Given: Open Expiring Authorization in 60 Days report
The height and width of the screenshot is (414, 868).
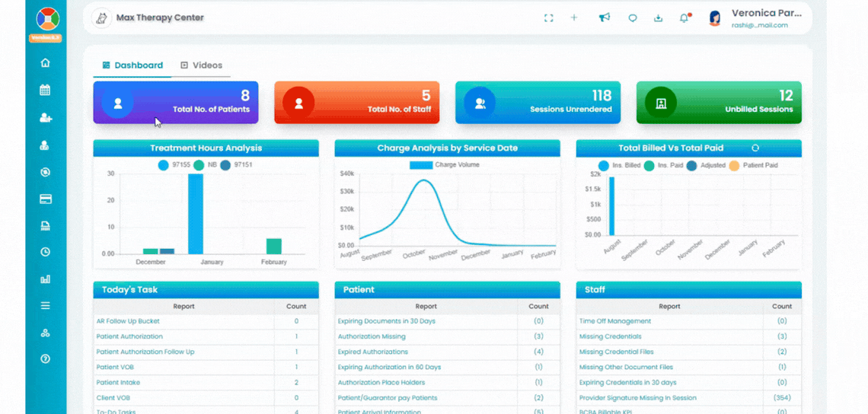Looking at the screenshot, I should [x=389, y=367].
